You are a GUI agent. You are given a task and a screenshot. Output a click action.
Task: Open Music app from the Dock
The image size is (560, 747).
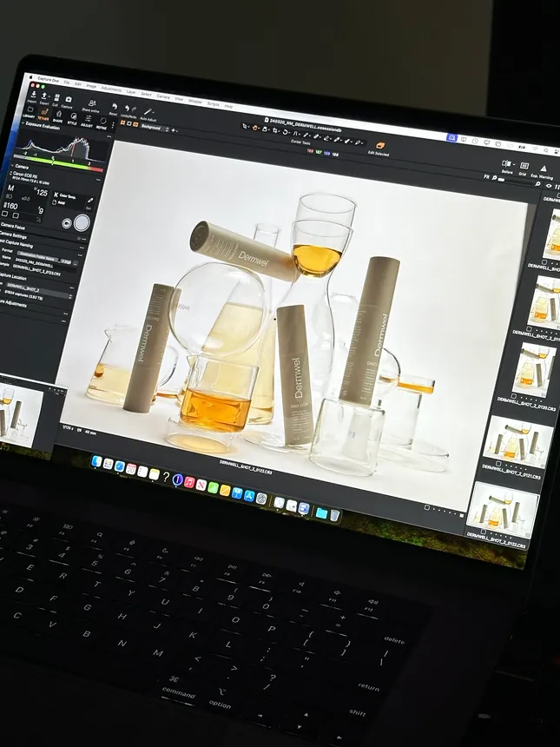[x=189, y=482]
